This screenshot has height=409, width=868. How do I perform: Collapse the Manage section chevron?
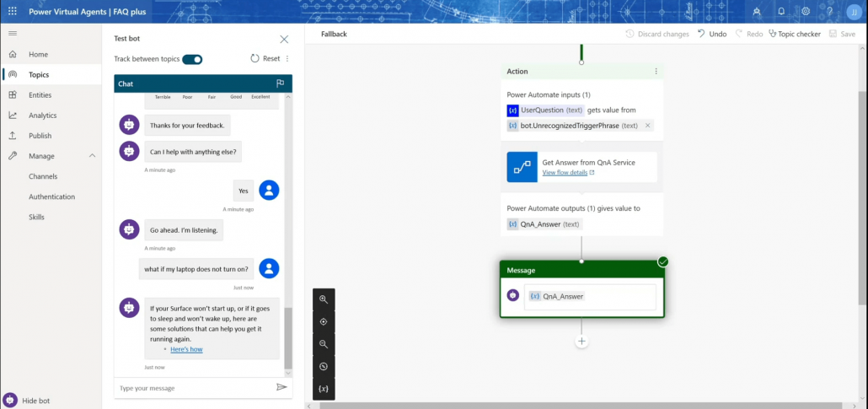[x=92, y=156]
